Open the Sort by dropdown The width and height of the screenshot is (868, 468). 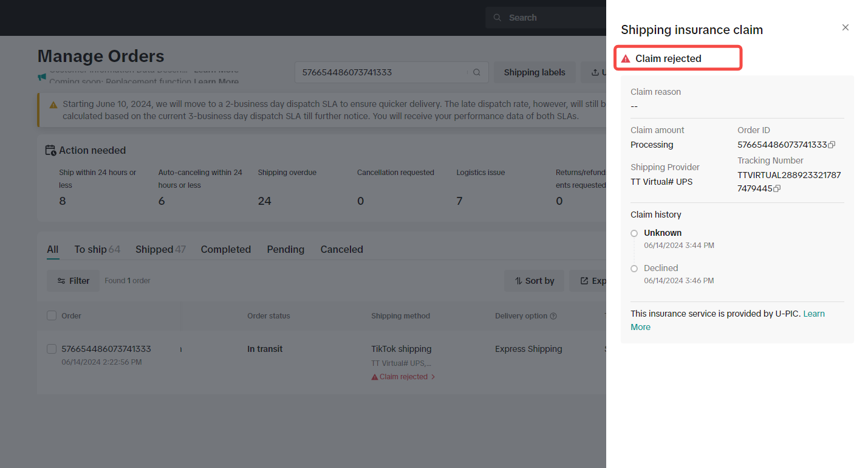click(x=534, y=281)
